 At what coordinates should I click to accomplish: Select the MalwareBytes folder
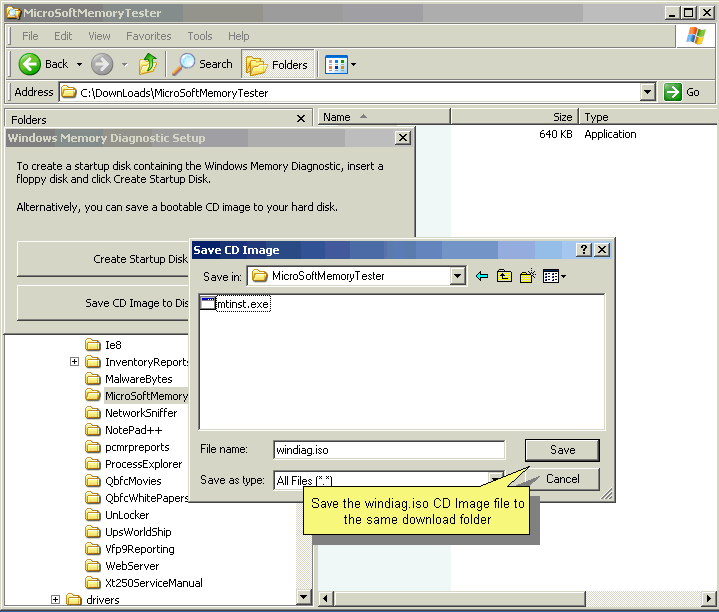[x=129, y=379]
